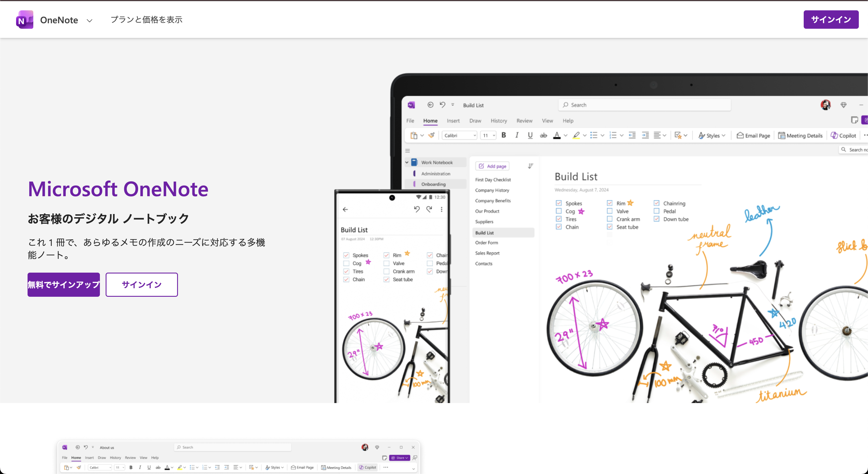Open the プランと価格を表示 link

point(146,20)
